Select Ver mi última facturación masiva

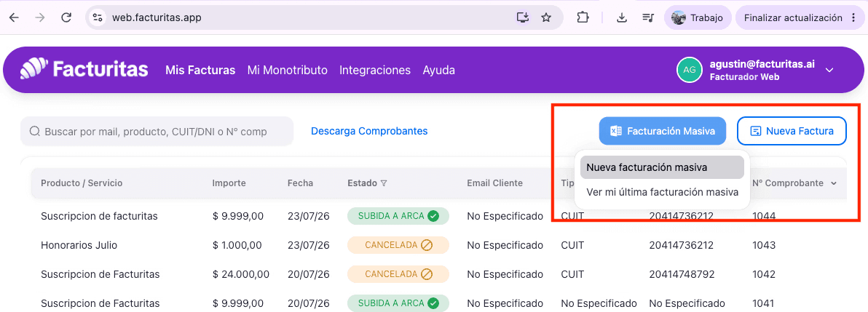pyautogui.click(x=662, y=192)
